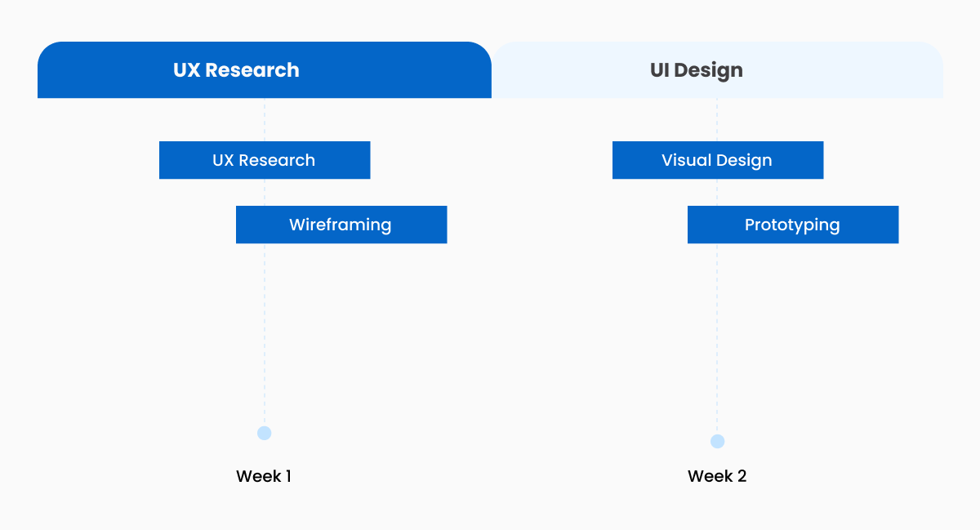This screenshot has height=530, width=980.
Task: Click the 'Wireframing' text inside its bar
Action: tap(340, 225)
